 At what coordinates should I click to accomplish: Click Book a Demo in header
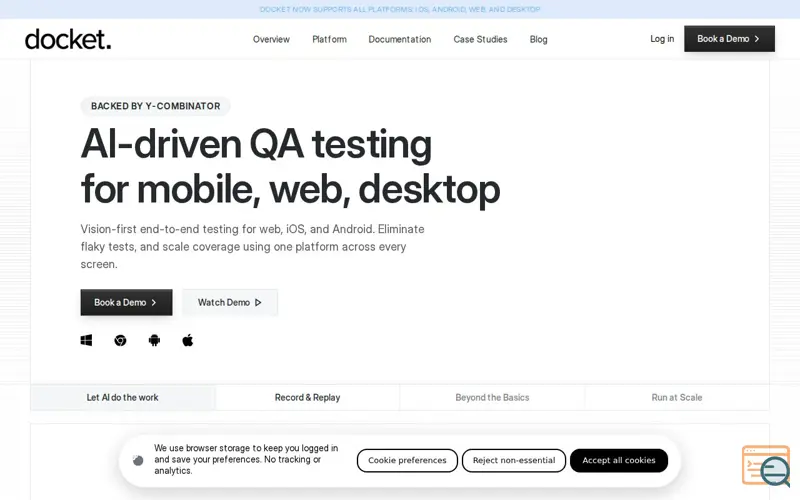(x=730, y=39)
